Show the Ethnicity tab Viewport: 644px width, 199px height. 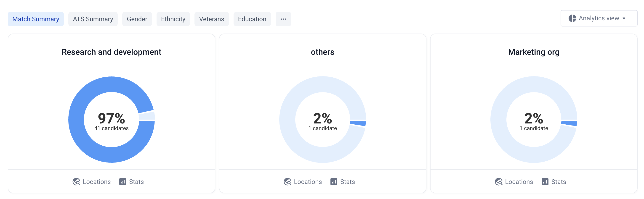tap(173, 19)
